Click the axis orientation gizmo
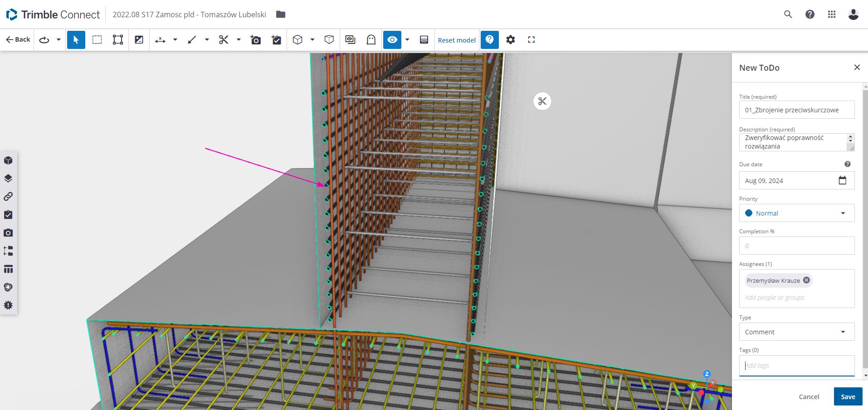Viewport: 868px width, 410px height. [x=707, y=388]
